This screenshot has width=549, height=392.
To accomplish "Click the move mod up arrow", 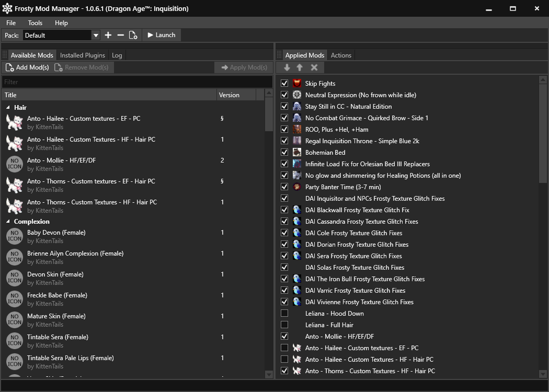I will pyautogui.click(x=300, y=67).
